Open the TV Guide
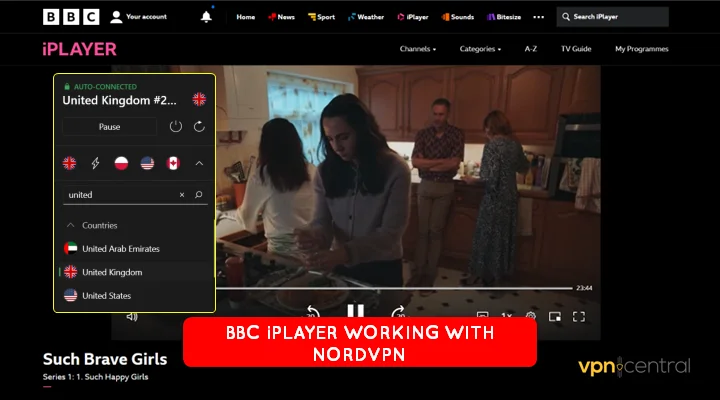This screenshot has height=400, width=720. pyautogui.click(x=576, y=49)
